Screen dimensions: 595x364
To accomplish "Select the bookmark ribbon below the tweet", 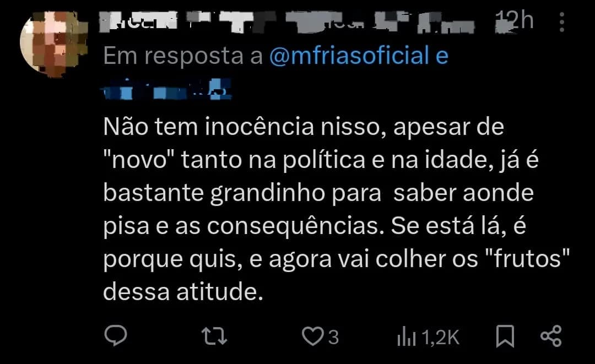I will pos(505,334).
